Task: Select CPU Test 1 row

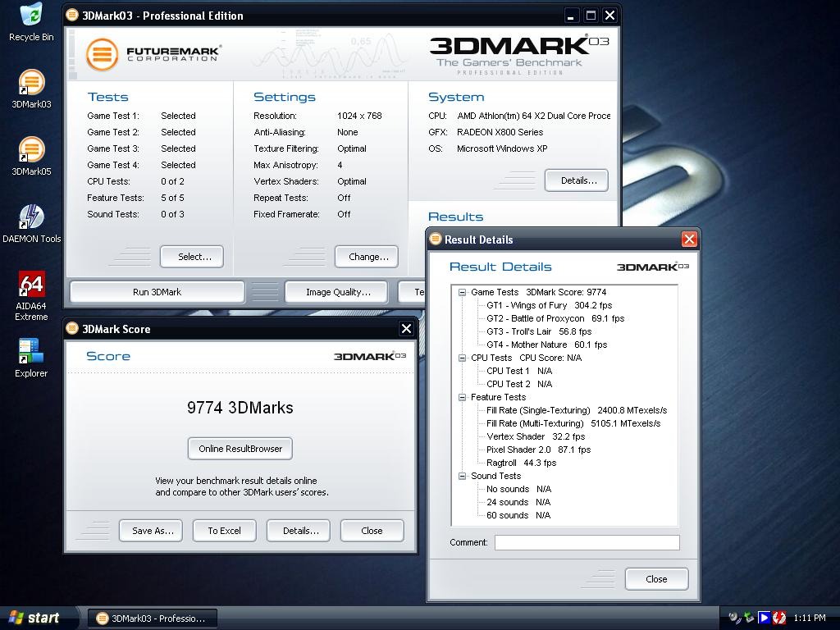Action: pos(519,371)
